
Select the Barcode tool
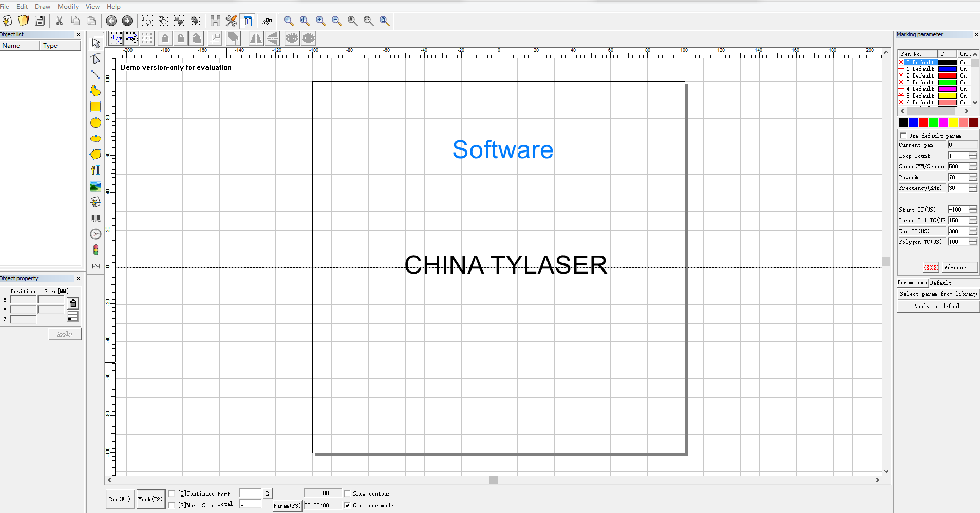pyautogui.click(x=96, y=218)
